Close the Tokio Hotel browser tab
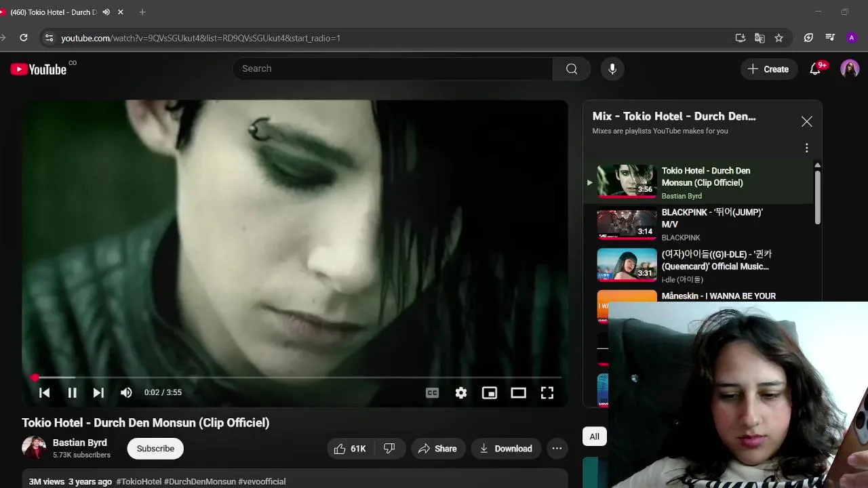 click(121, 12)
